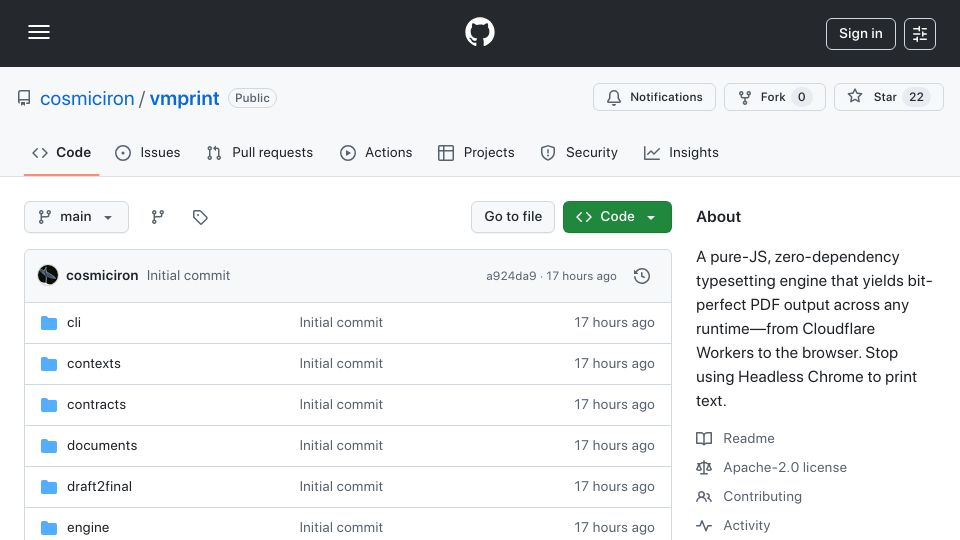Screen dimensions: 960x540
Task: Open Initial commit link in draft2final row
Action: pos(341,487)
